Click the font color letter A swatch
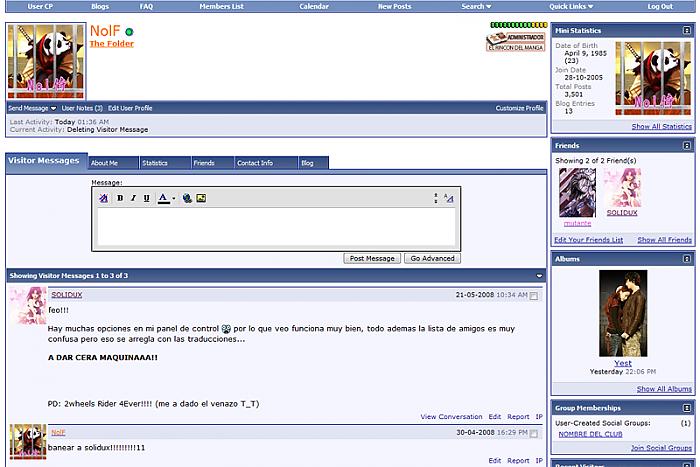The height and width of the screenshot is (467, 700). [163, 198]
